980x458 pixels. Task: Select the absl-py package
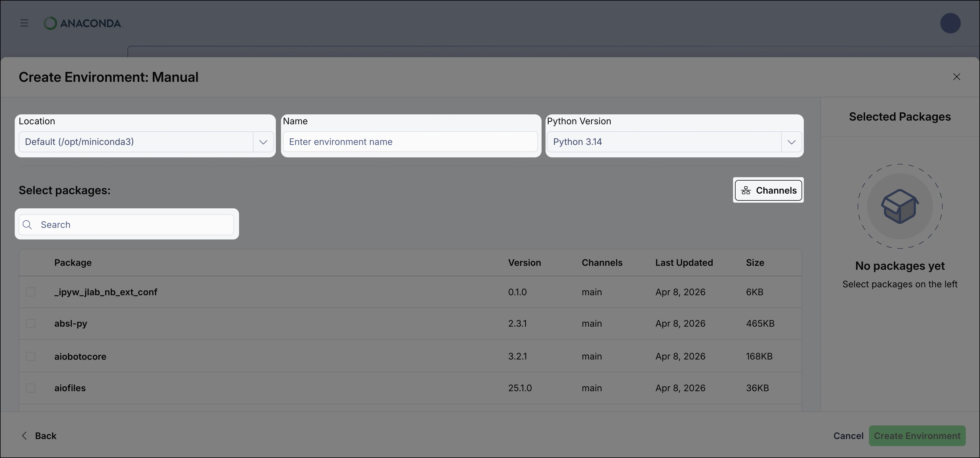31,324
